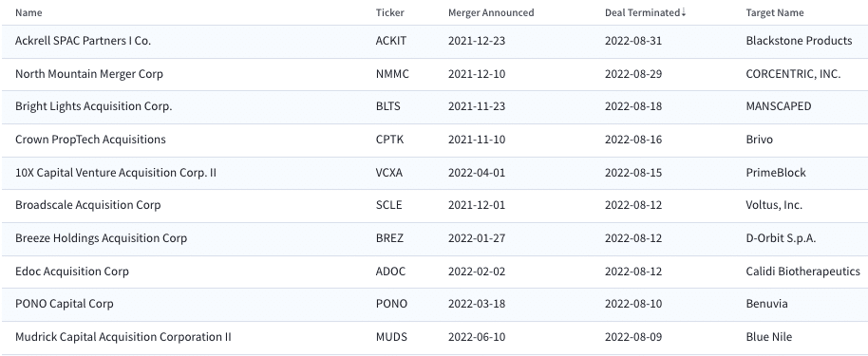Image resolution: width=868 pixels, height=356 pixels.
Task: Sort table by Ticker column header
Action: click(389, 12)
